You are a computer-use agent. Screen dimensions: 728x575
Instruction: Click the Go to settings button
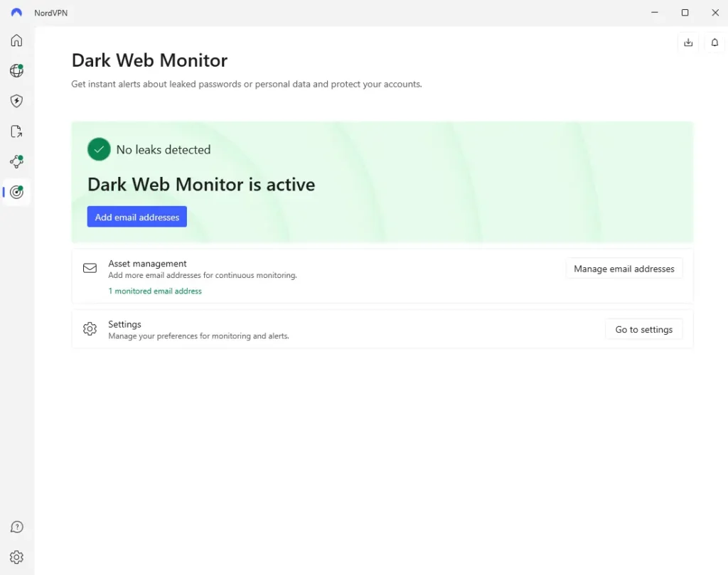(643, 329)
